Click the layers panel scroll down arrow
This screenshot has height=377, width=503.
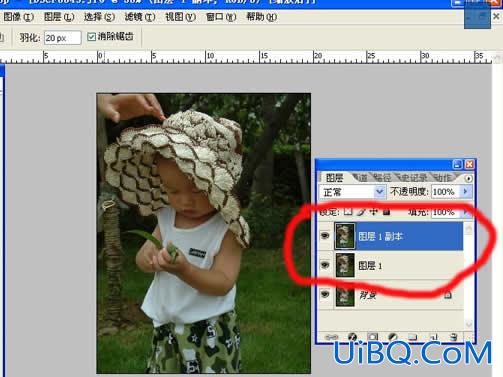(469, 323)
